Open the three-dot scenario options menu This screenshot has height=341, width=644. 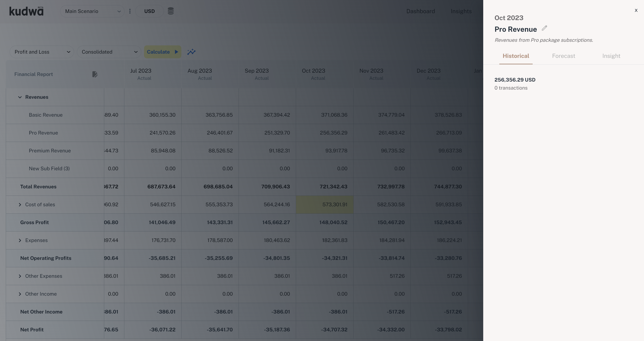[130, 11]
